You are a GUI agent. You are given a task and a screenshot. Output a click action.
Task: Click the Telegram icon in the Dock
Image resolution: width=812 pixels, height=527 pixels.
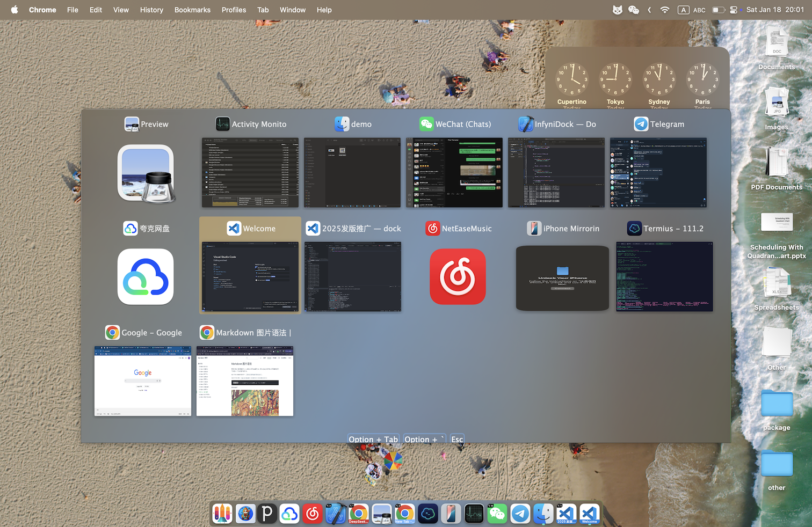coord(520,514)
